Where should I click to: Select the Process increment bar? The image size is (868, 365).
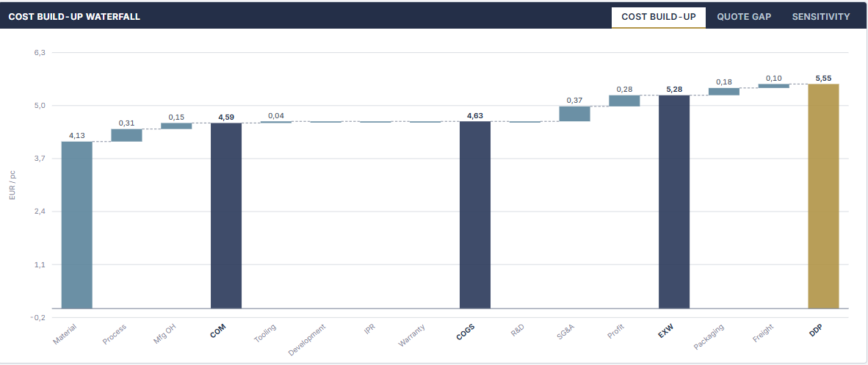click(127, 135)
